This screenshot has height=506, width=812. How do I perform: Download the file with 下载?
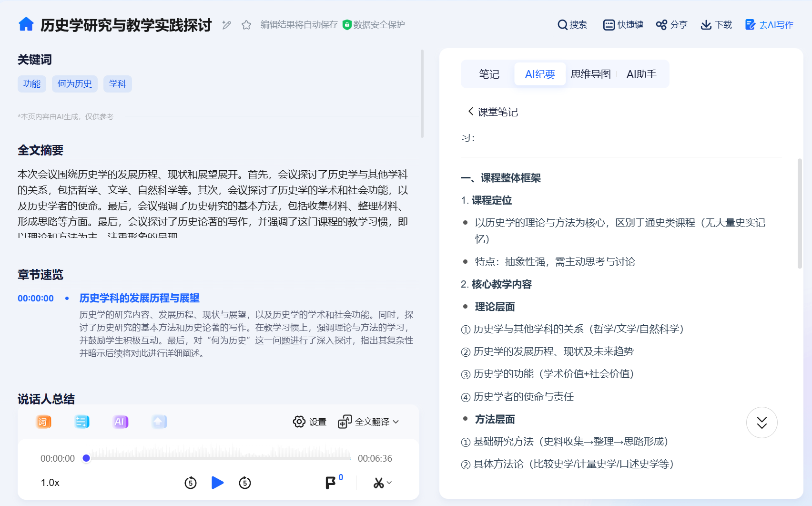716,25
